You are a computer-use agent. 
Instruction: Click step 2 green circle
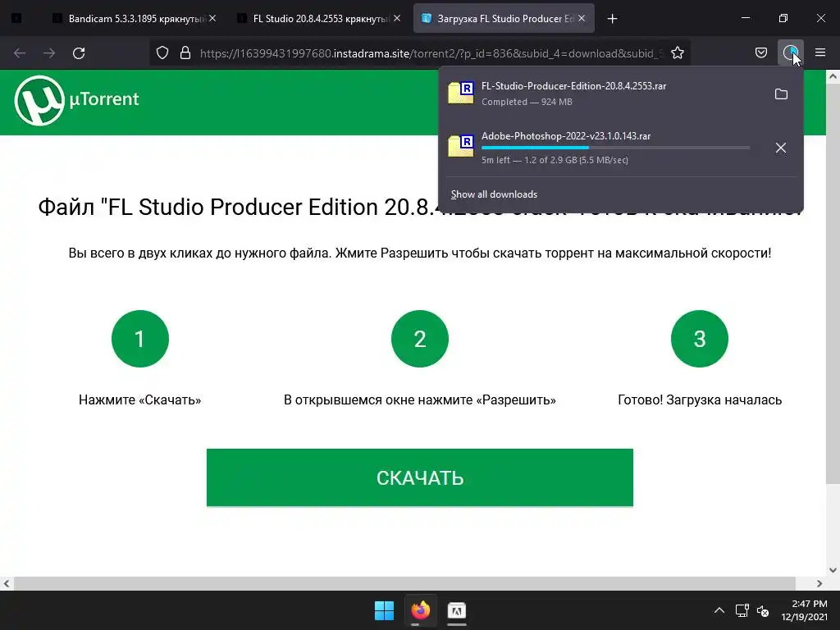coord(420,339)
